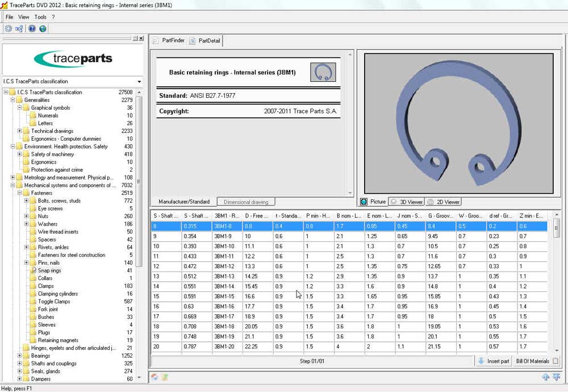Screen dimensions: 568x392
Task: Click the blue up arrow icon bottom right
Action: pyautogui.click(x=545, y=377)
